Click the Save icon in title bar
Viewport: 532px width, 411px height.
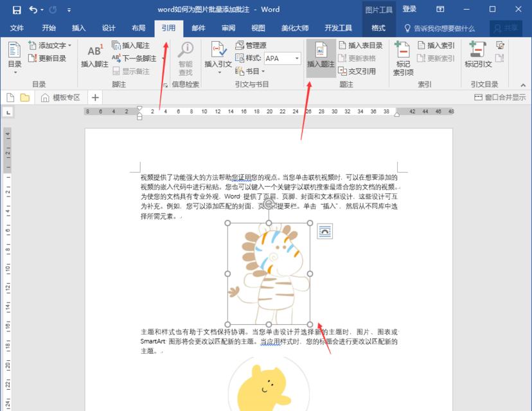[17, 10]
